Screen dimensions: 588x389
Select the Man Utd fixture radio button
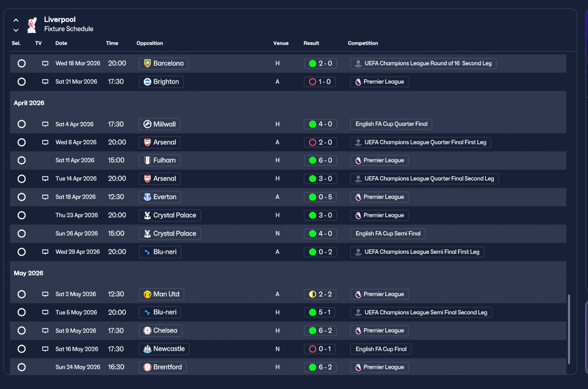pyautogui.click(x=22, y=294)
